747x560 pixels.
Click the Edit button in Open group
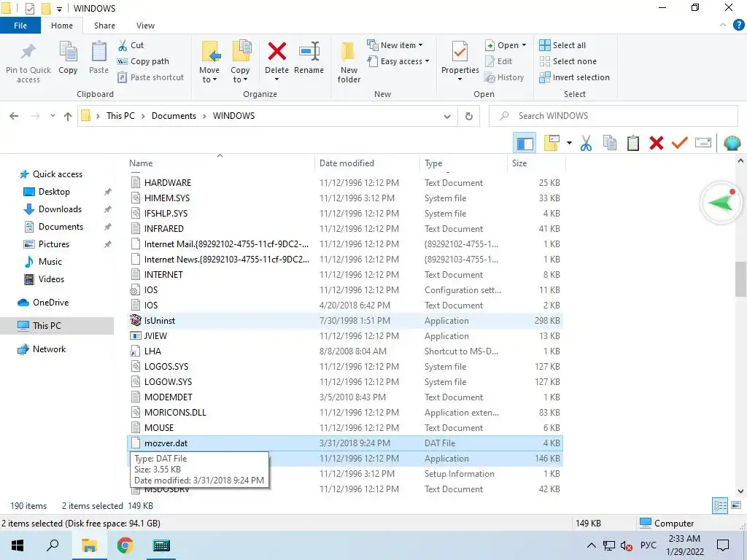point(499,61)
